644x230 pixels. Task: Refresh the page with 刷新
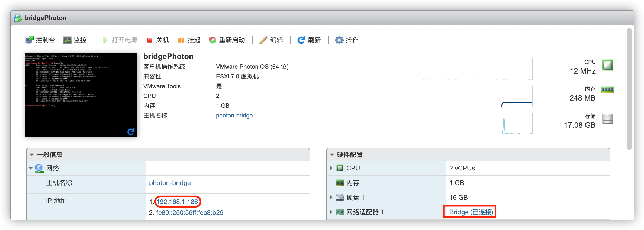tap(309, 40)
